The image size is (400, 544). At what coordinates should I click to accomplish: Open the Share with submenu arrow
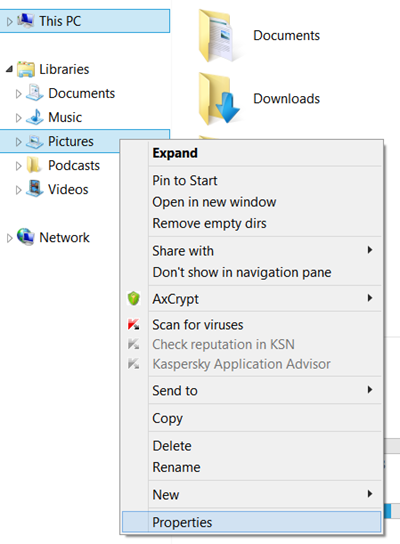click(370, 250)
